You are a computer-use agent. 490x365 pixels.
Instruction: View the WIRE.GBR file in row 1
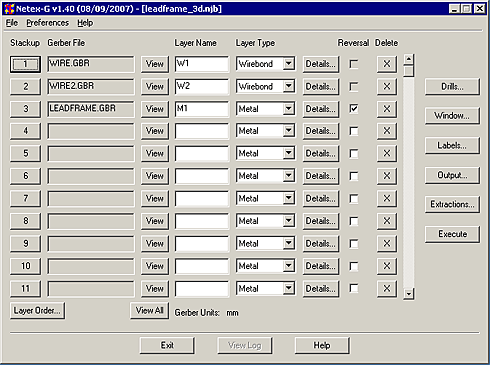coord(155,64)
